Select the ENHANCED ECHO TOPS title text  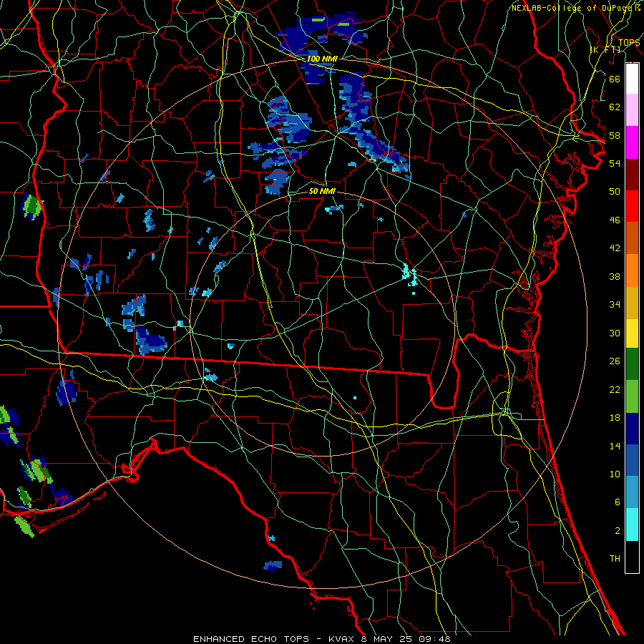point(250,639)
